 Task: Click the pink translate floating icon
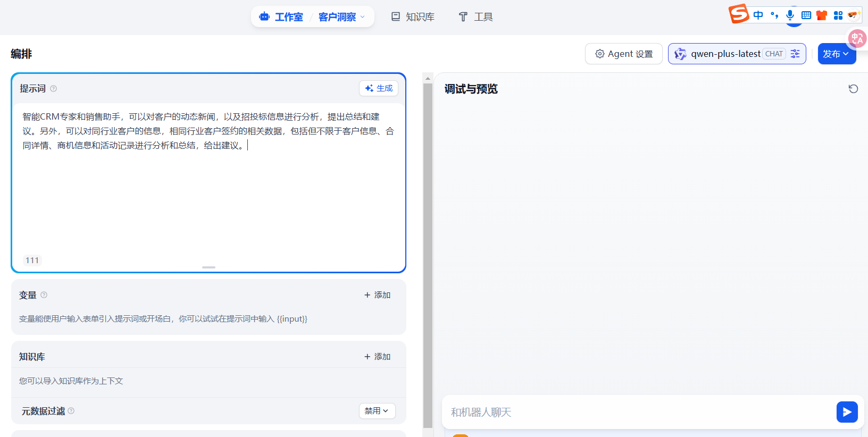pos(857,38)
